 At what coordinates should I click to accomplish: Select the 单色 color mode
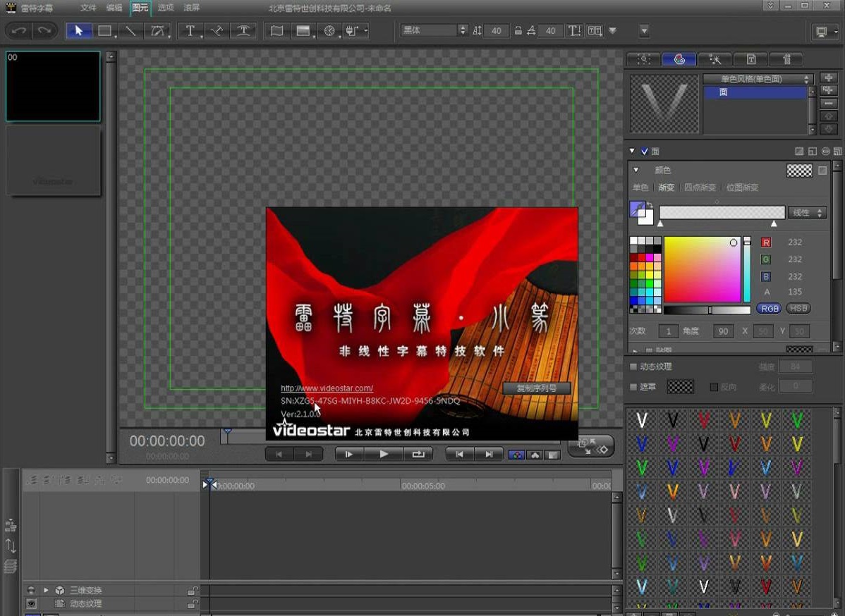[x=640, y=187]
